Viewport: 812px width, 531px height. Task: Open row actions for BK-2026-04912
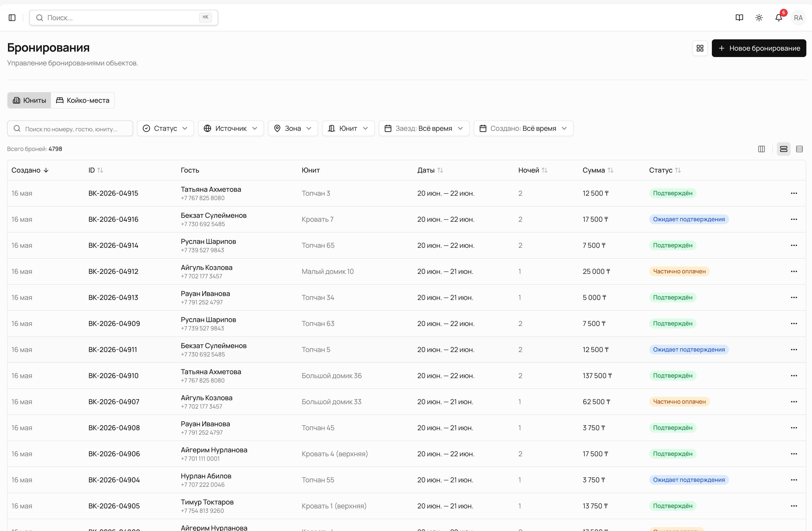click(x=794, y=271)
